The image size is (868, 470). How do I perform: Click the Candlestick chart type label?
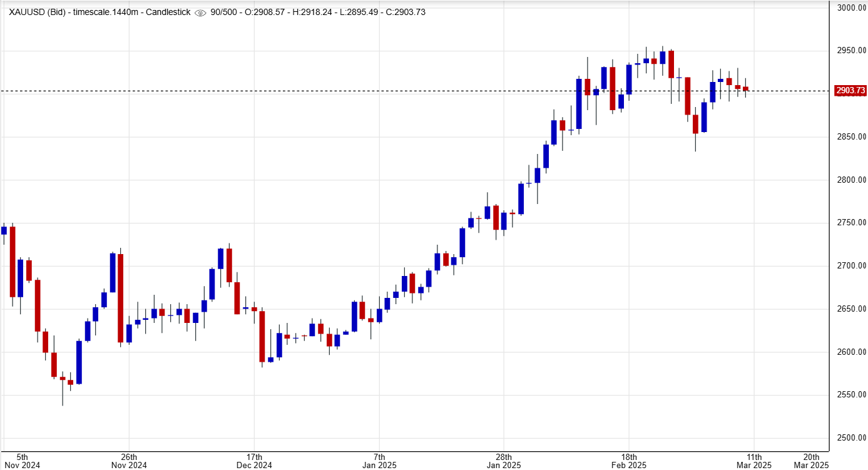click(168, 11)
